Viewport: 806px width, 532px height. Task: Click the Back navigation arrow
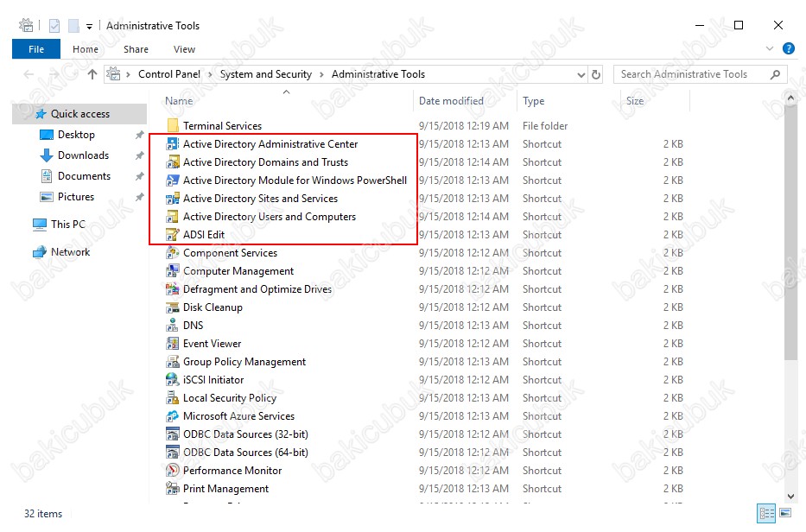(29, 74)
